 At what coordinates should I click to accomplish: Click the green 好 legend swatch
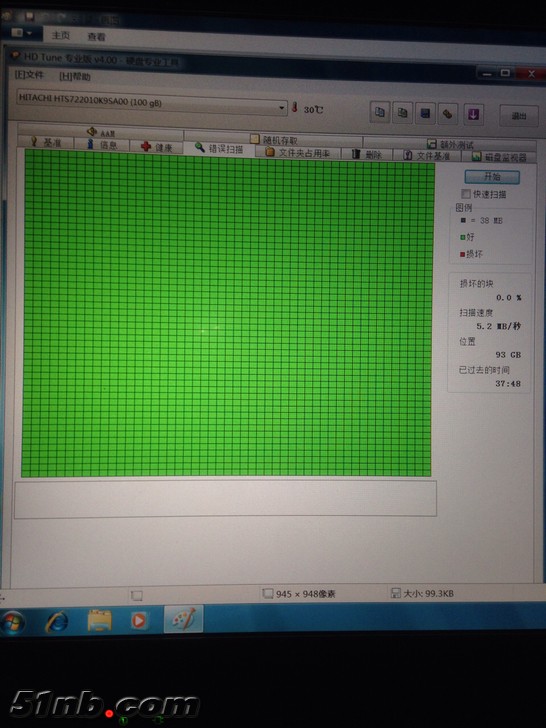coord(462,237)
